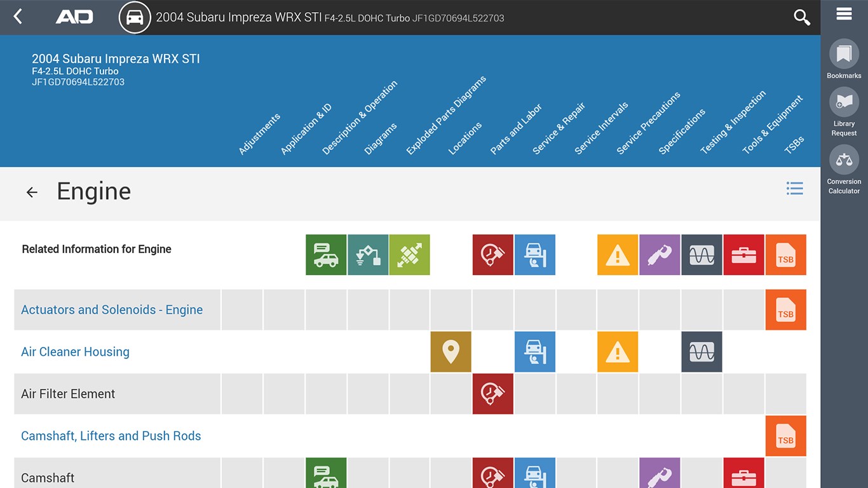Select the Specifications column header
Image resolution: width=868 pixels, height=488 pixels.
(682, 132)
